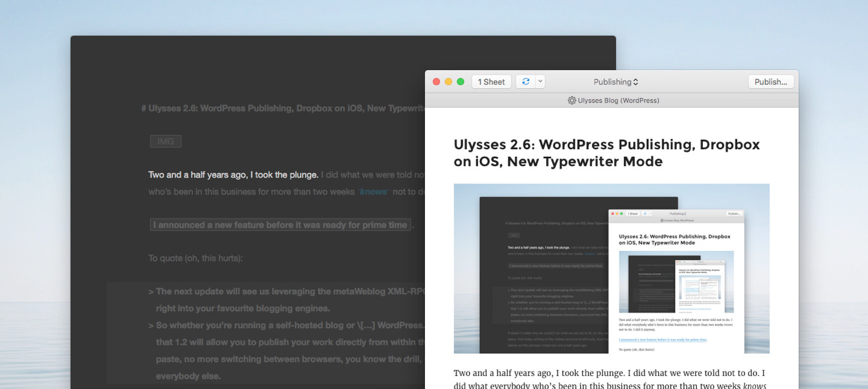Open the dropdown arrow beside refresh
This screenshot has height=389, width=868.
click(x=540, y=82)
